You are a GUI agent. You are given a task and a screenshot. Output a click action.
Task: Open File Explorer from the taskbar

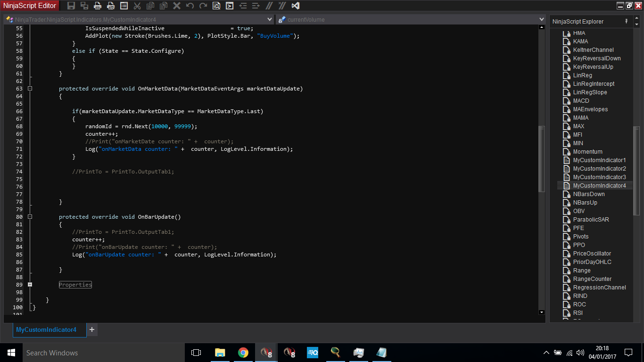tap(220, 353)
